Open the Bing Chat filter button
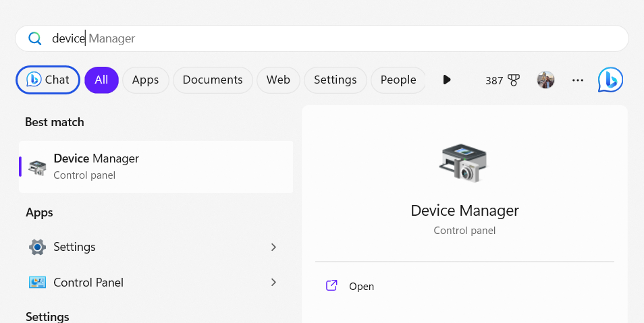 48,80
